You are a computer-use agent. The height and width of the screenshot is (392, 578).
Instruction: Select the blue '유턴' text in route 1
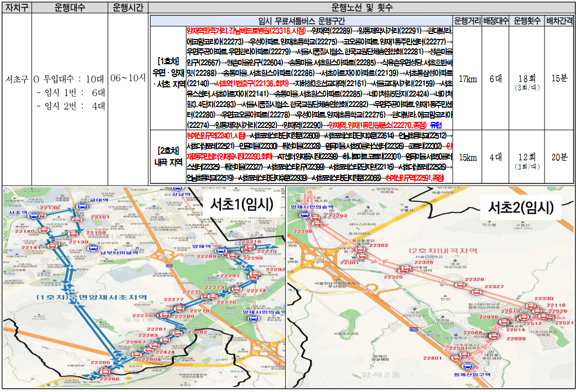(436, 125)
